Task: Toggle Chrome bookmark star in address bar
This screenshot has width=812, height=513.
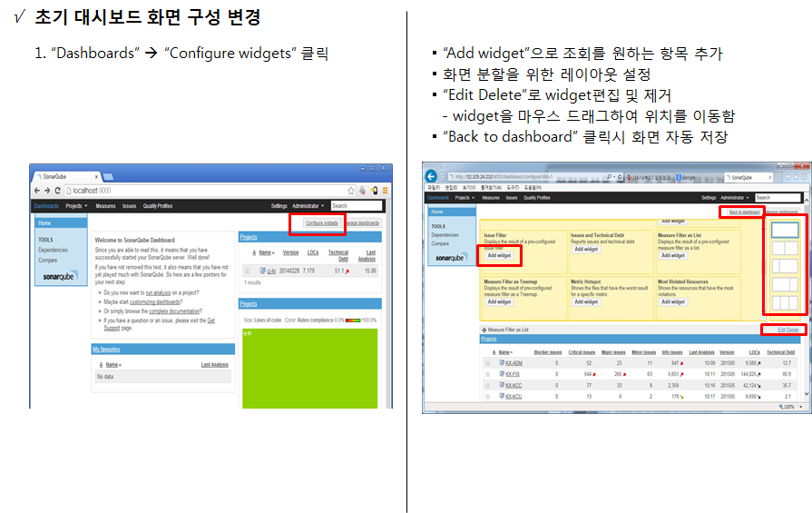Action: point(351,191)
